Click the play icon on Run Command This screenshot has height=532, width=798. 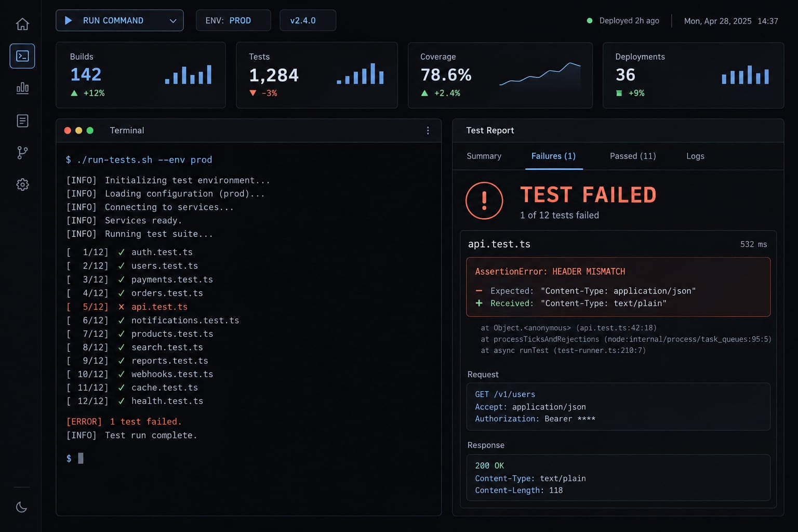point(68,20)
